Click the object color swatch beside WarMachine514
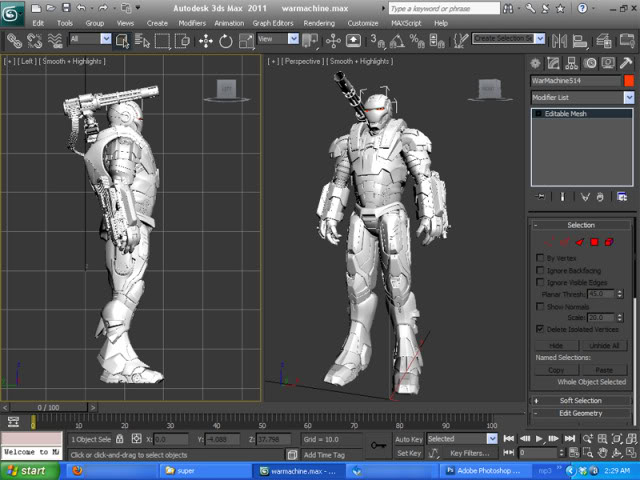640x480 pixels. (x=629, y=80)
